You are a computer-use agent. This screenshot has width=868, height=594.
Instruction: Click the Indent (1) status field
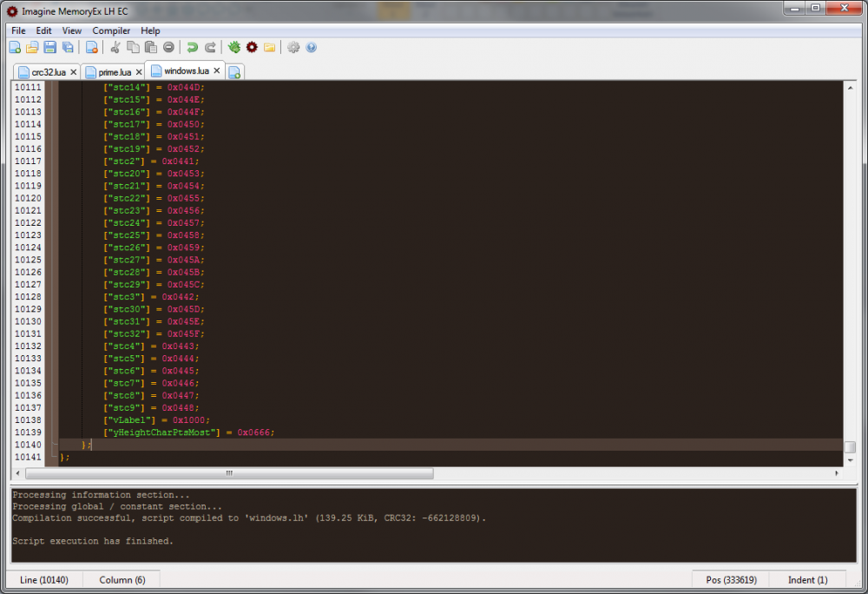(x=807, y=579)
